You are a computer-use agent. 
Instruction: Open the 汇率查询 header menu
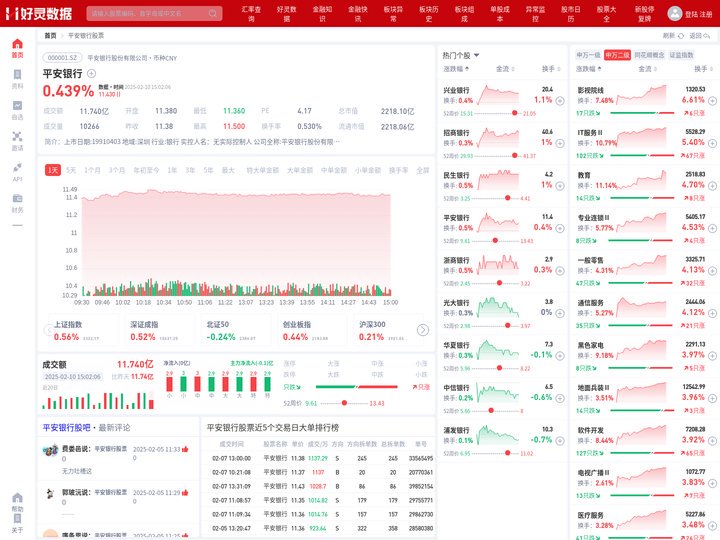251,14
